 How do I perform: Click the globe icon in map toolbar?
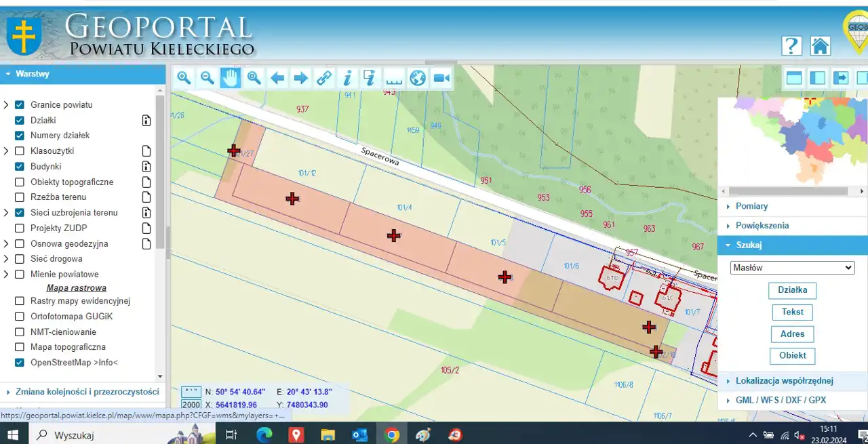pos(418,78)
